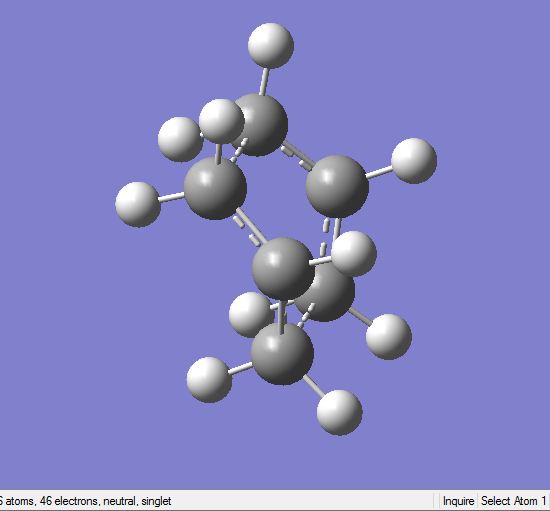
Task: Select the lowest hydrogen atom at bottom right
Action: [340, 412]
